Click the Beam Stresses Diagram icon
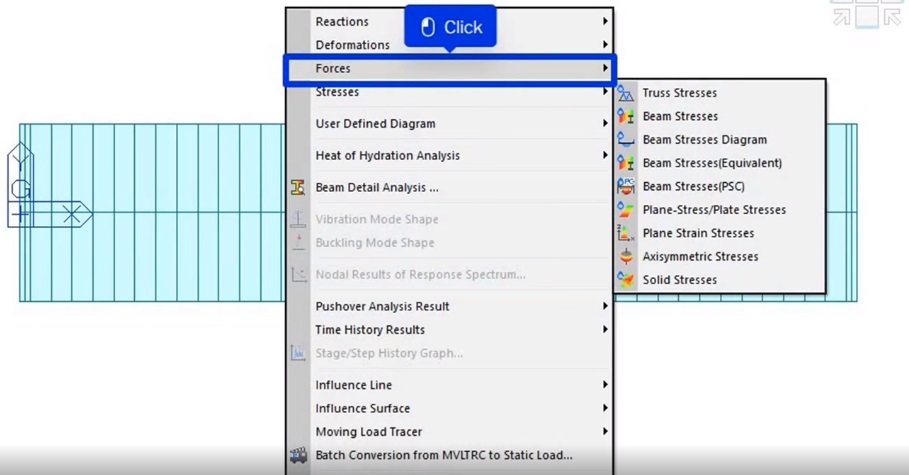 pyautogui.click(x=626, y=139)
